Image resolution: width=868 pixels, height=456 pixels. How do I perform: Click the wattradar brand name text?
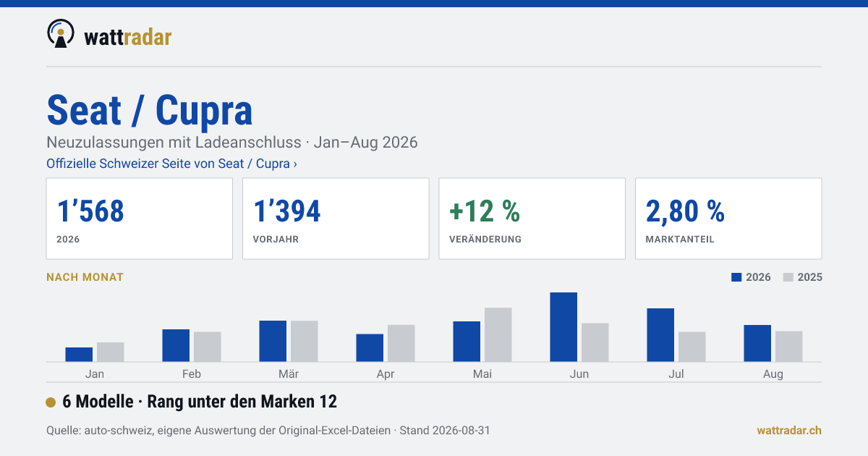tap(128, 37)
